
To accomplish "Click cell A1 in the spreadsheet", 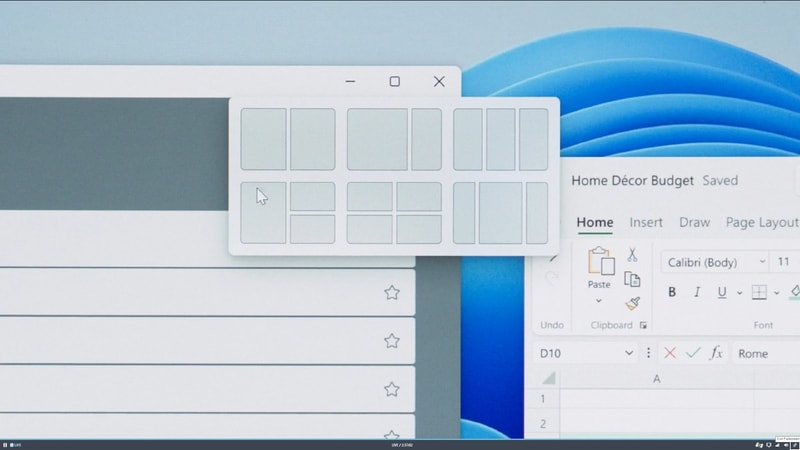I will pyautogui.click(x=657, y=398).
